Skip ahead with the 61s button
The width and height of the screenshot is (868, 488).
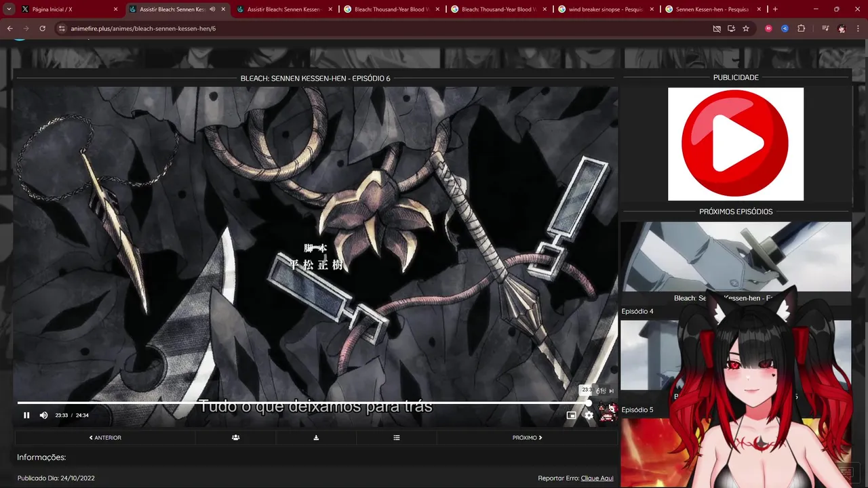coord(605,391)
